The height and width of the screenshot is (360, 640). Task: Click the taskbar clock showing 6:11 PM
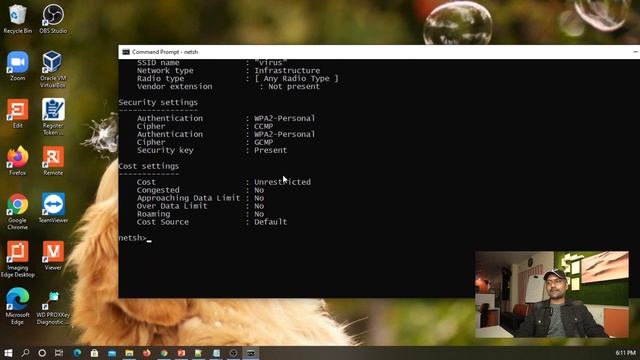pyautogui.click(x=625, y=353)
